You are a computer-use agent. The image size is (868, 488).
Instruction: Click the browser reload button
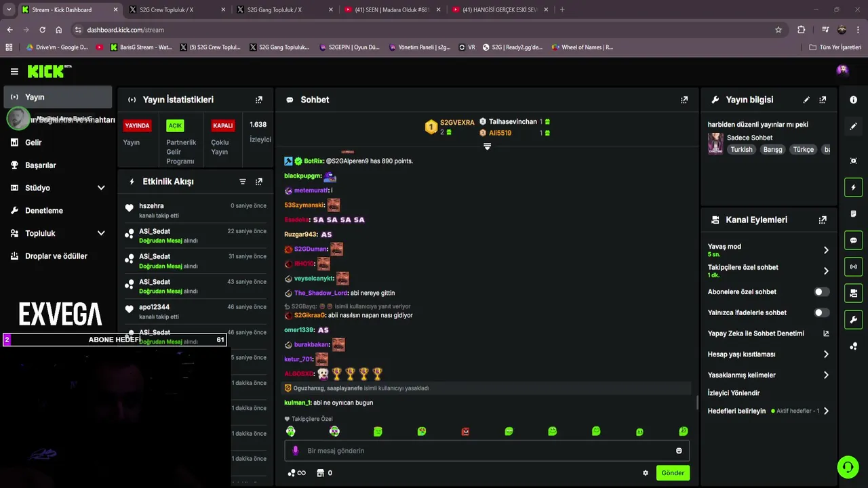click(42, 30)
